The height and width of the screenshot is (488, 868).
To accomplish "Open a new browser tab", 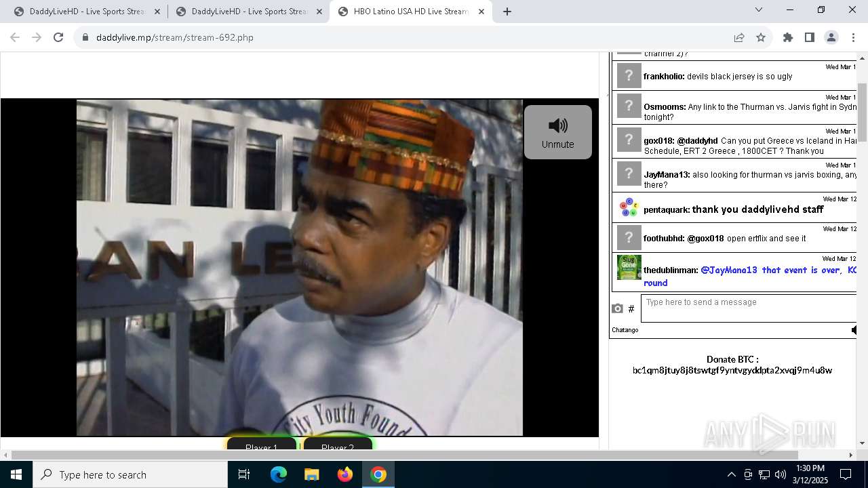I will click(x=507, y=12).
